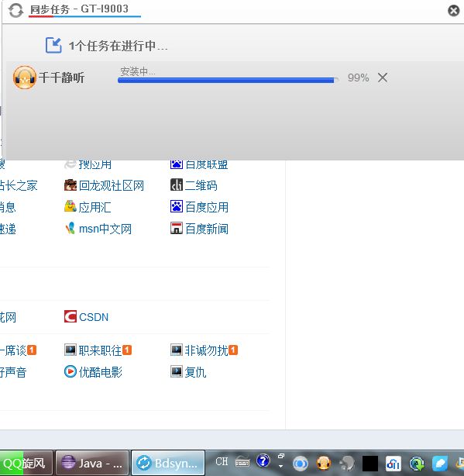The width and height of the screenshot is (464, 476).
Task: Click the 千千静听 installation progress bar
Action: pos(228,80)
